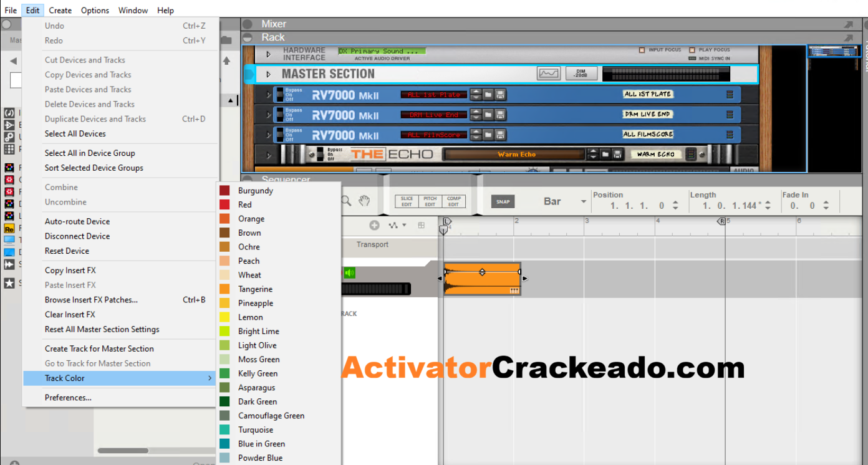Screen dimensions: 868x465
Task: Step the Position value spinner
Action: click(x=675, y=205)
